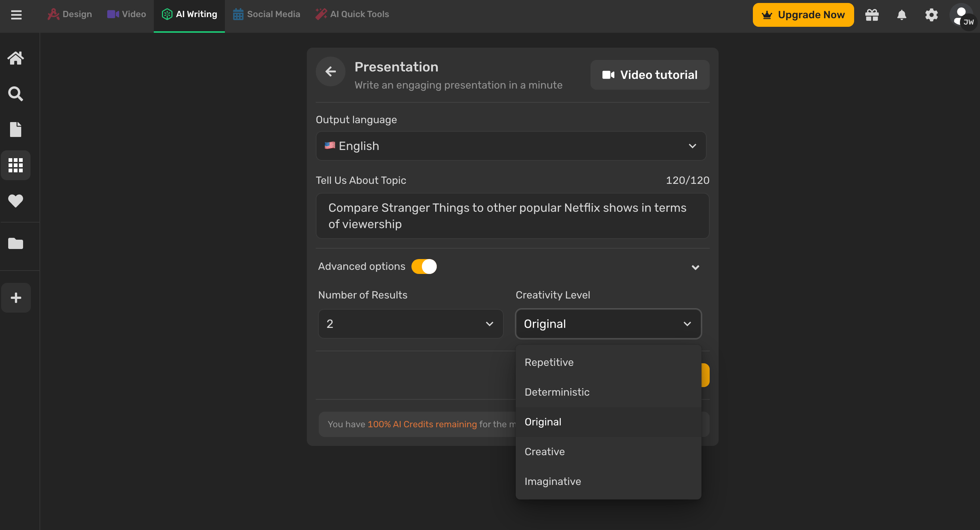Screen dimensions: 980x530
Task: Open documents page icon in sidebar
Action: coord(16,129)
